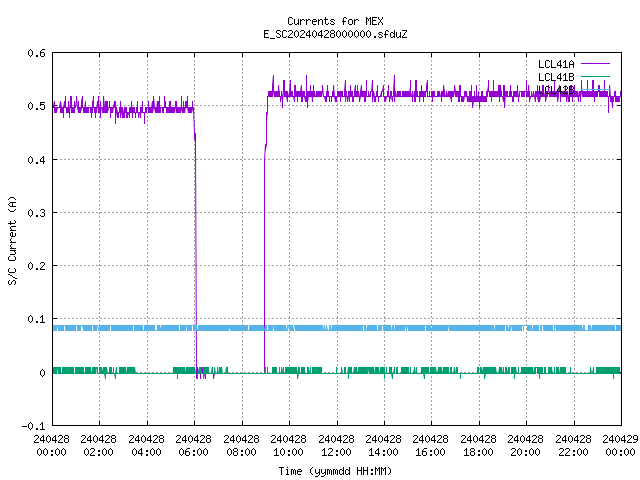
Task: Click the green line sample beside LCL41B
Action: (x=596, y=76)
